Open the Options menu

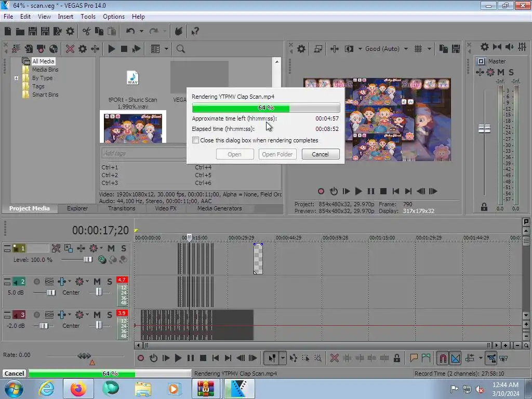pos(114,17)
